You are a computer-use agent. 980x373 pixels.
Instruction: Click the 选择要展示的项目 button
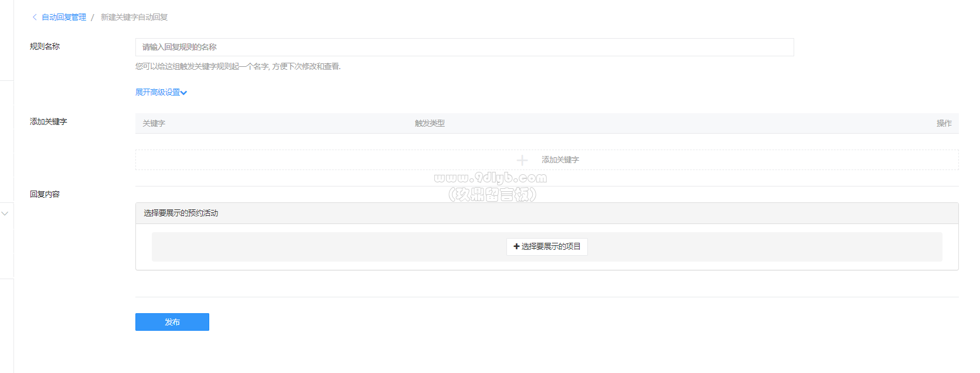[547, 246]
